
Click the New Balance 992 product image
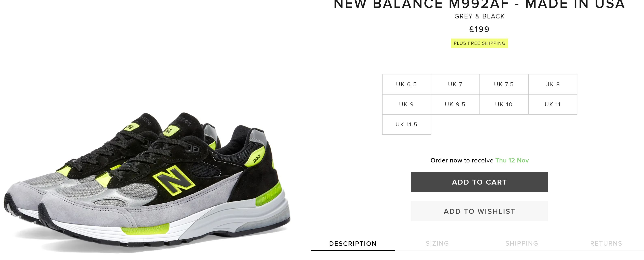coord(147,183)
